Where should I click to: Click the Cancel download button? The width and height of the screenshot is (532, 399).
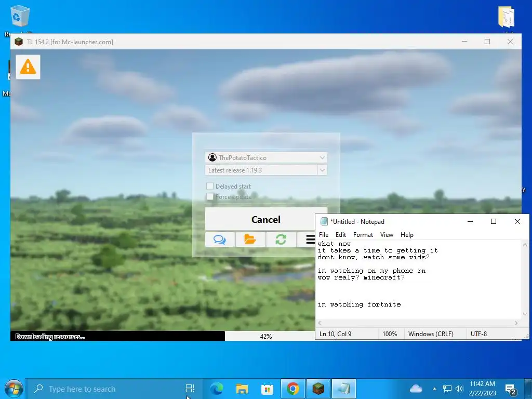[x=266, y=219]
